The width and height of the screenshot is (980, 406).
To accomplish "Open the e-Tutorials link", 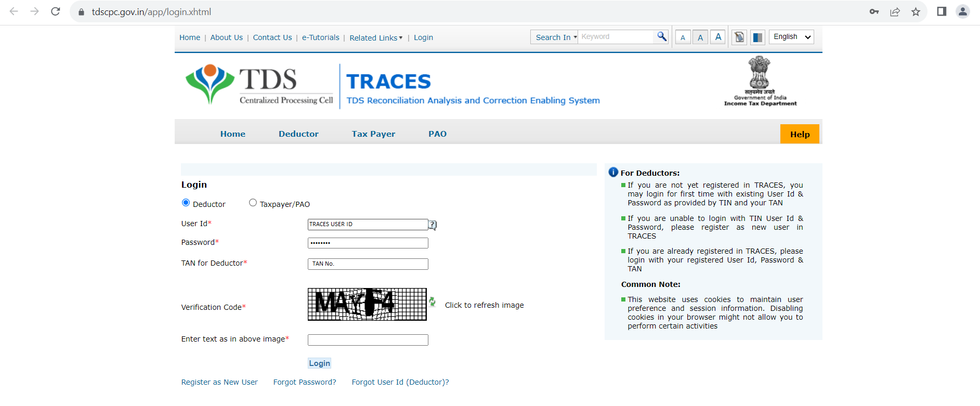I will (x=321, y=37).
